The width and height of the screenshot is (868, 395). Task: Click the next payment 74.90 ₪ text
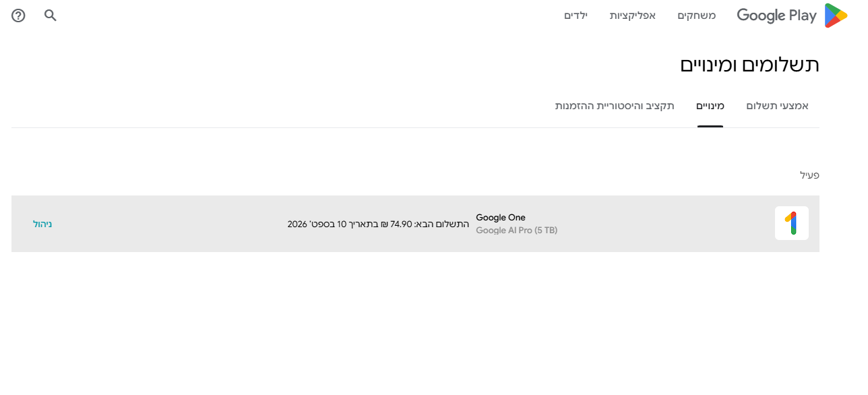pos(379,224)
